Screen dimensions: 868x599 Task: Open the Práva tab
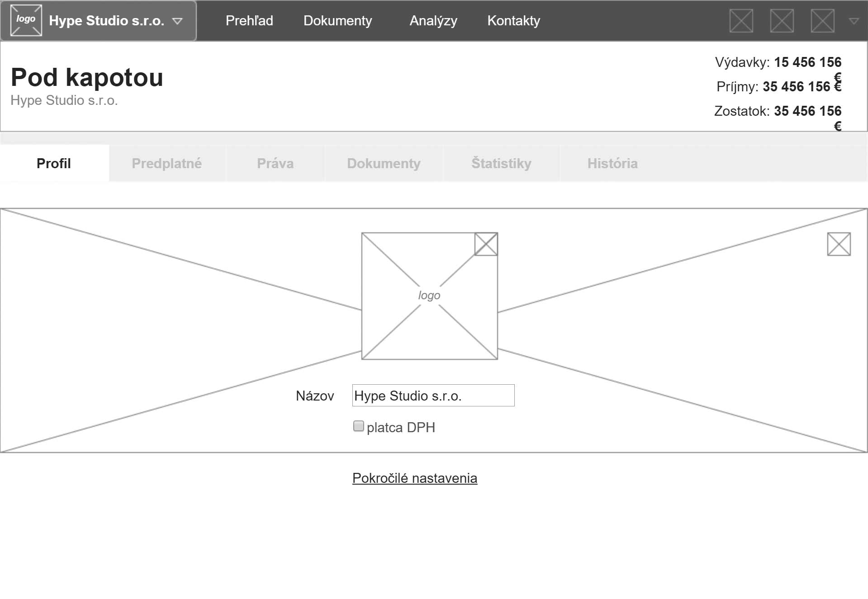click(275, 163)
